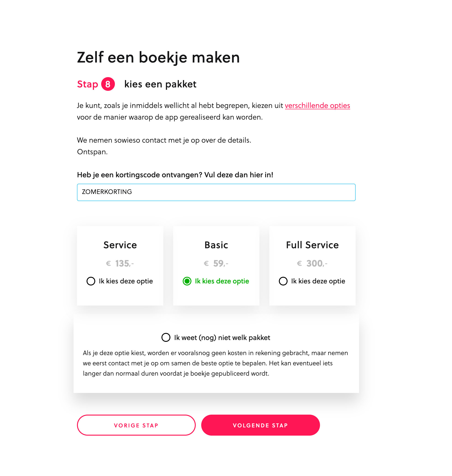Go back with the 'Vorige stap' button
452x476 pixels.
coord(136,425)
